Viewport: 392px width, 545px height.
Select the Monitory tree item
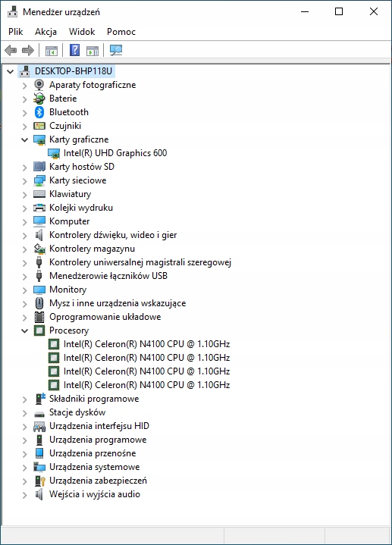pos(67,290)
